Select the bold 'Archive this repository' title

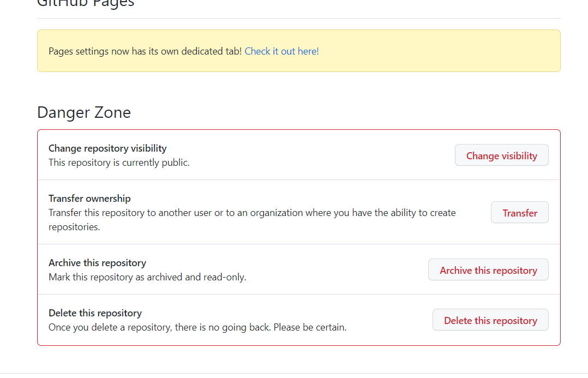pos(97,263)
